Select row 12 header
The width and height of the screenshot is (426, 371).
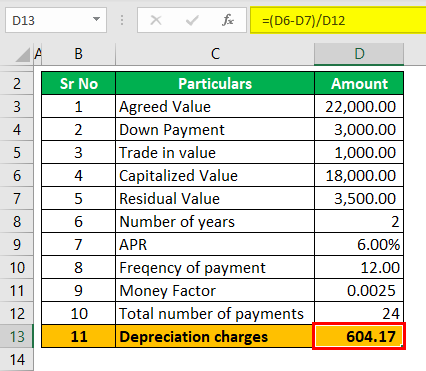point(17,314)
